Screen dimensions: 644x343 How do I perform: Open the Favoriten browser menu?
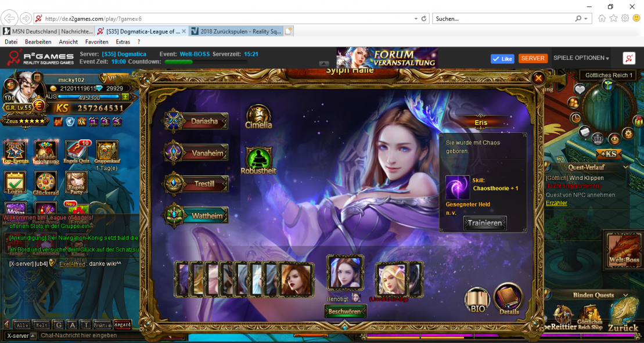click(96, 42)
